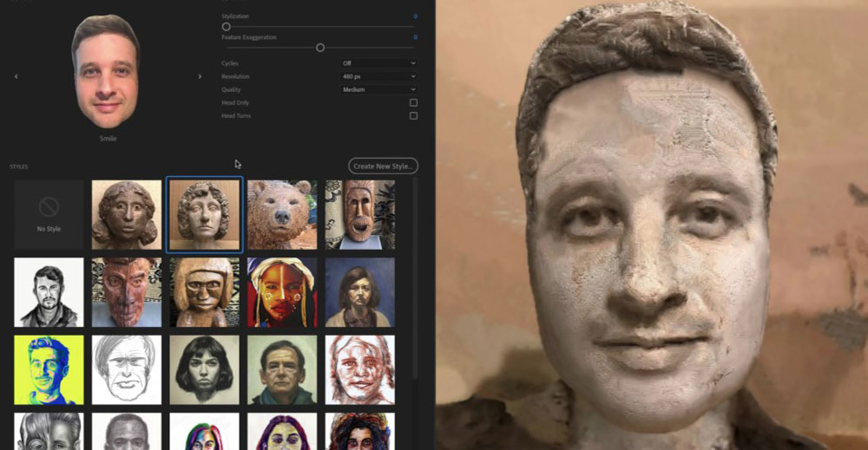This screenshot has width=868, height=450.
Task: Click the Feature Exaggeration value 0
Action: click(x=415, y=37)
